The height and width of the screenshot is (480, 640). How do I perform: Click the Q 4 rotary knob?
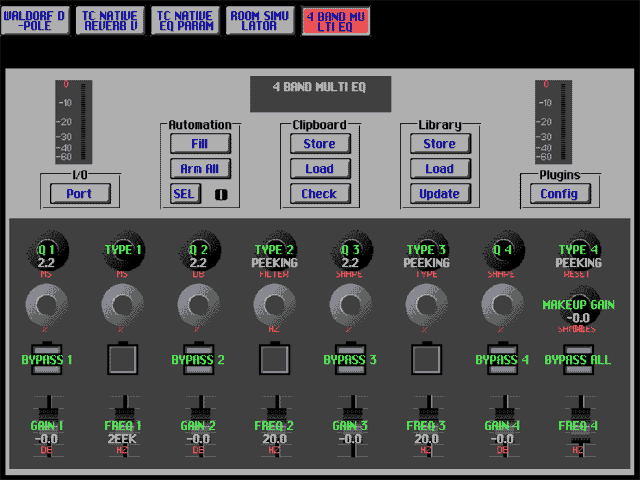(x=502, y=251)
